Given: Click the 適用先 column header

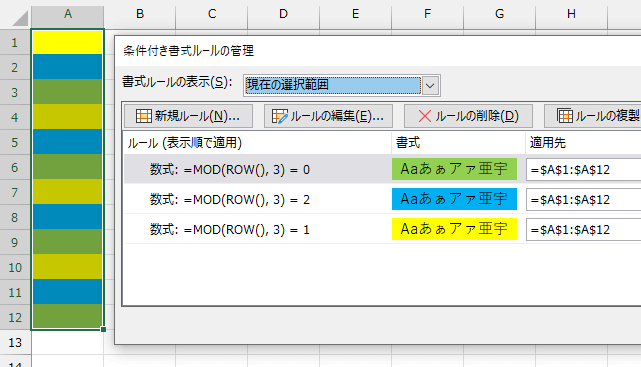Looking at the screenshot, I should point(583,143).
